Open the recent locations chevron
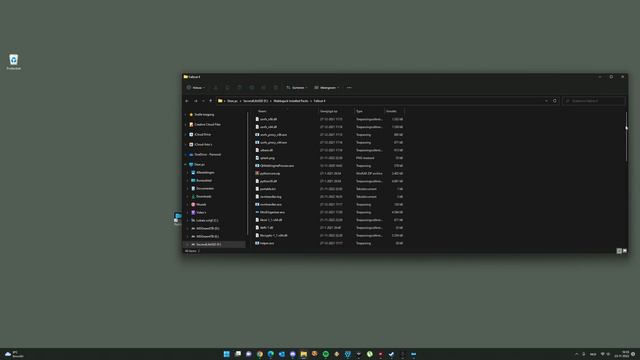This screenshot has height=360, width=640. [x=203, y=101]
